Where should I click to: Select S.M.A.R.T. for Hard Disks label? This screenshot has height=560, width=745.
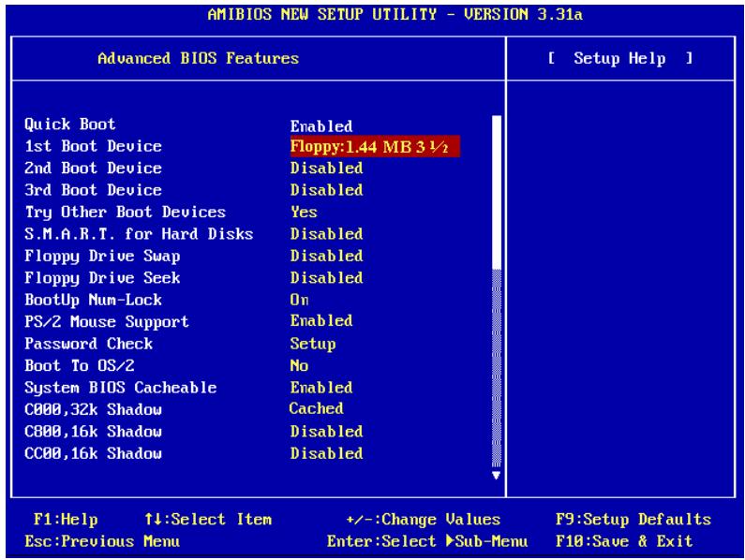139,234
